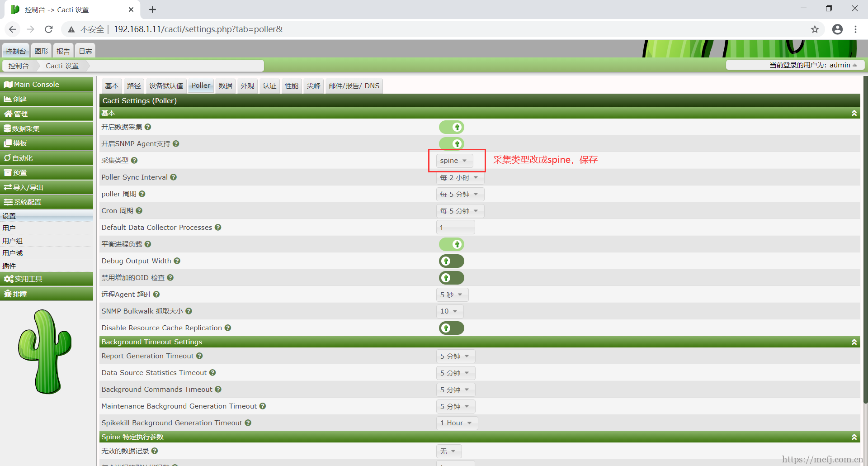Expand the 实用工具 sidebar menu
The image size is (868, 466).
pos(47,279)
